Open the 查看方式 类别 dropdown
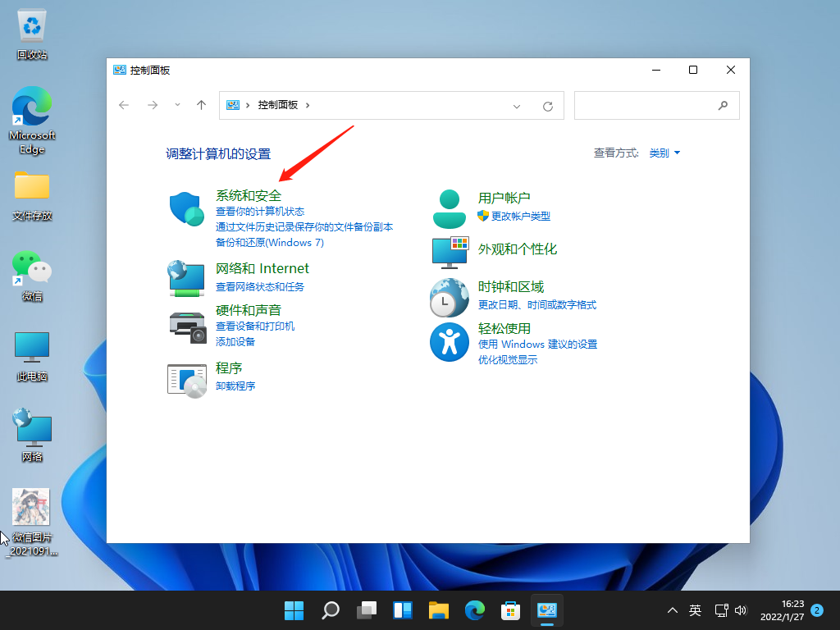This screenshot has height=630, width=840. click(x=664, y=152)
